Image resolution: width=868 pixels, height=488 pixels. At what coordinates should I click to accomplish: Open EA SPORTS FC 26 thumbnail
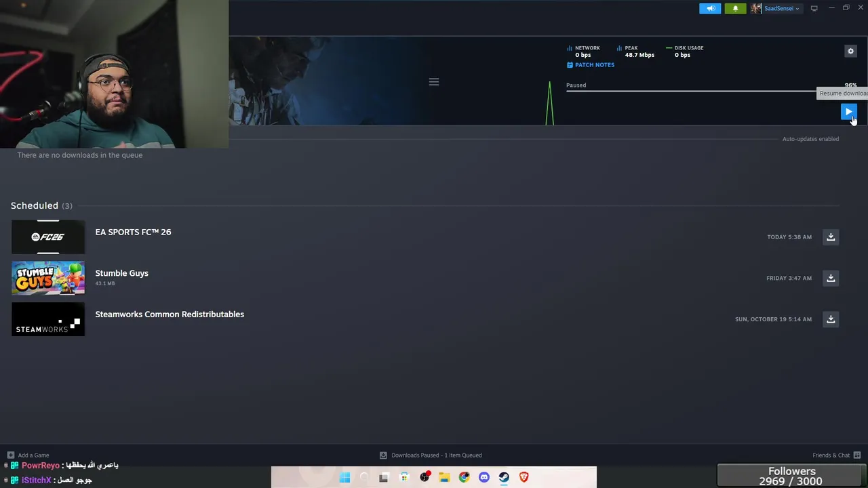pyautogui.click(x=48, y=237)
